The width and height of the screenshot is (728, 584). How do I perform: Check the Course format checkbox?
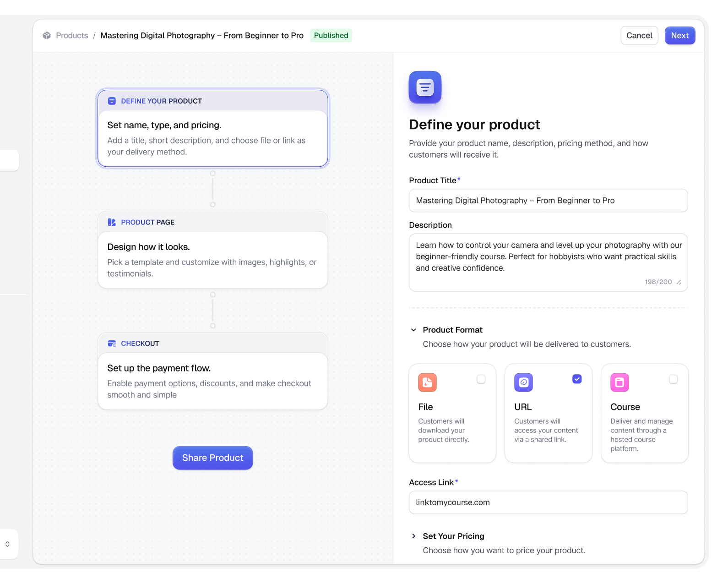[674, 379]
